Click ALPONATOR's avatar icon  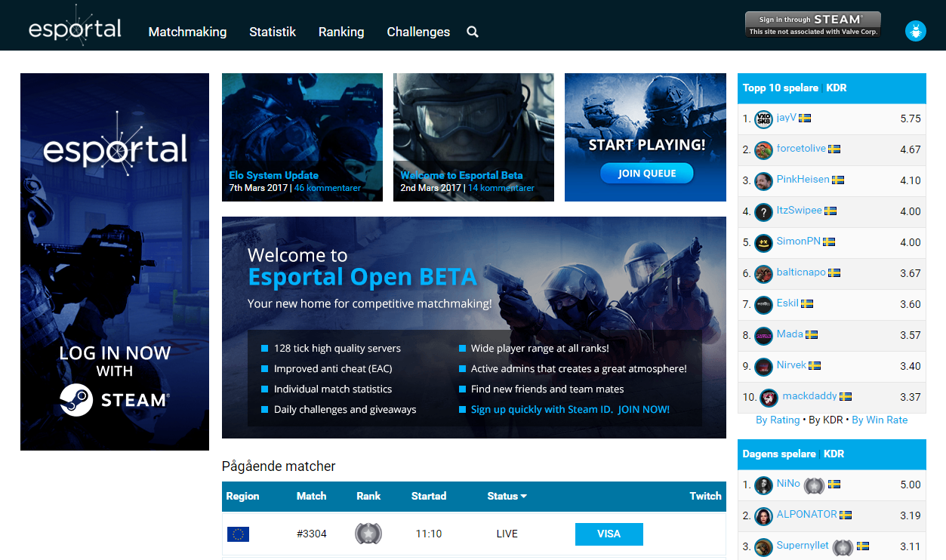coord(763,516)
